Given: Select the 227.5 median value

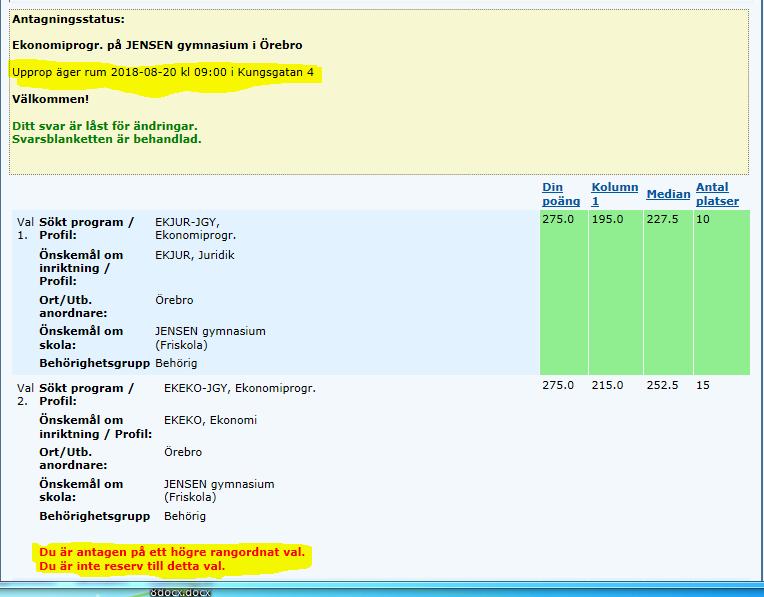Looking at the screenshot, I should click(662, 219).
